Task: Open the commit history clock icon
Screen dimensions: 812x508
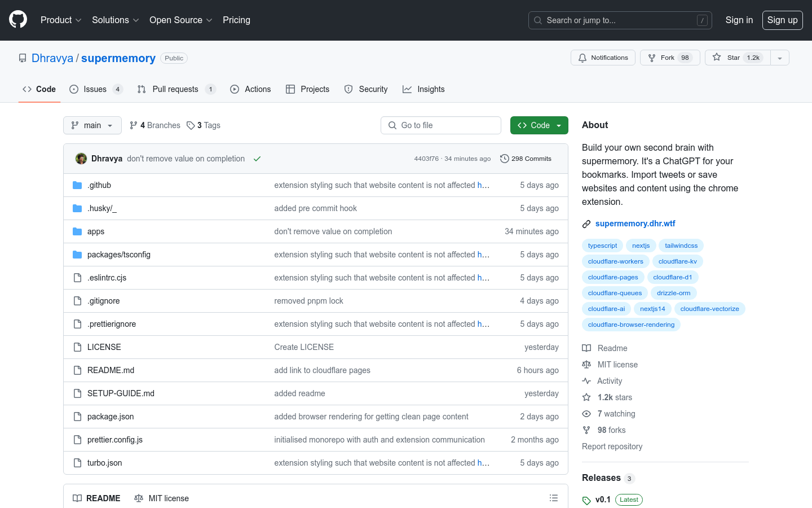Action: click(504, 159)
